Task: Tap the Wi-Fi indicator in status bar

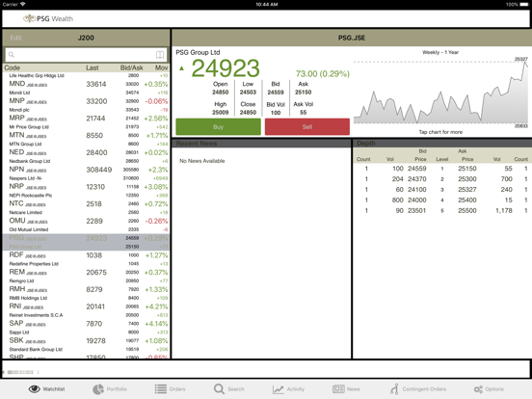Action: (23, 5)
